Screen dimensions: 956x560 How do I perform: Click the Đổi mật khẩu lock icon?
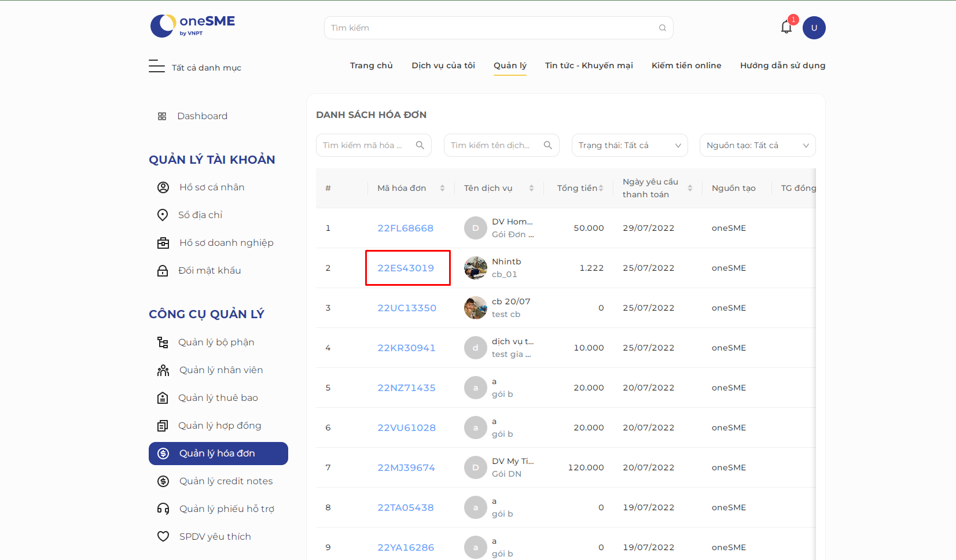[163, 271]
